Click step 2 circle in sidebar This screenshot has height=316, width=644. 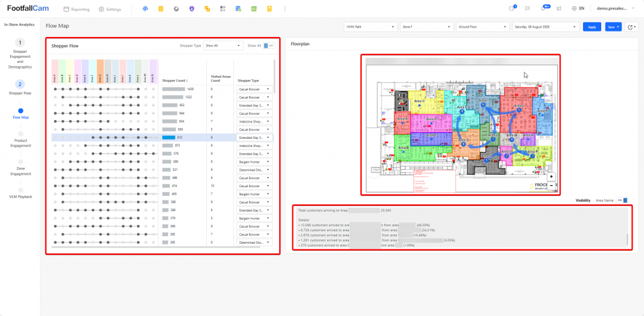(x=19, y=84)
